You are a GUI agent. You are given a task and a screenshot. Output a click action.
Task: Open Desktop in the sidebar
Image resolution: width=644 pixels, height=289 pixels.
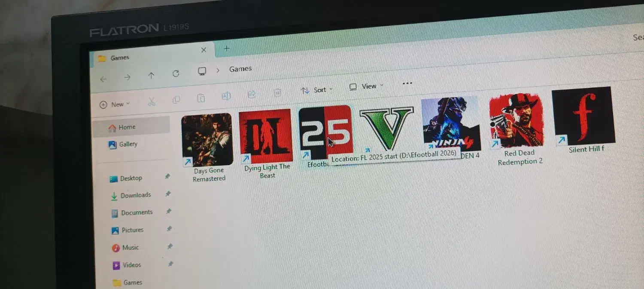tap(126, 178)
